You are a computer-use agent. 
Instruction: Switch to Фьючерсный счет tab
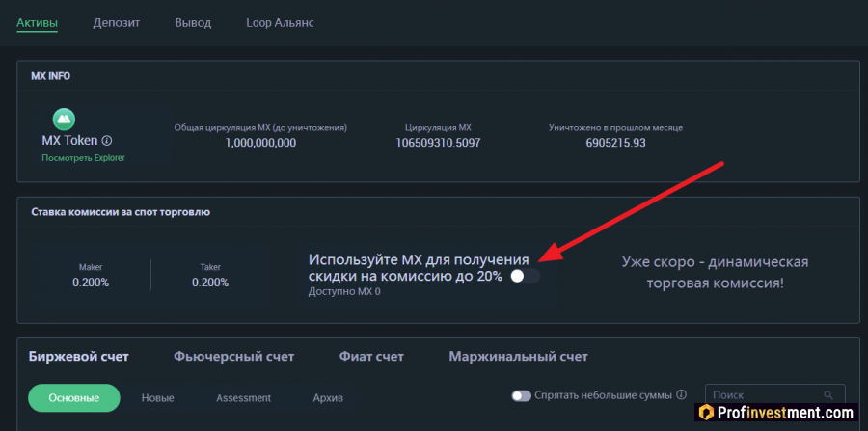pos(234,357)
